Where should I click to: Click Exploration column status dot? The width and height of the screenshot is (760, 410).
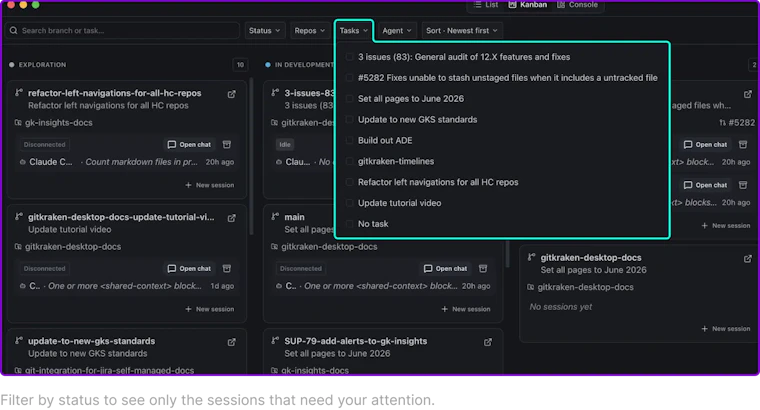click(x=12, y=64)
